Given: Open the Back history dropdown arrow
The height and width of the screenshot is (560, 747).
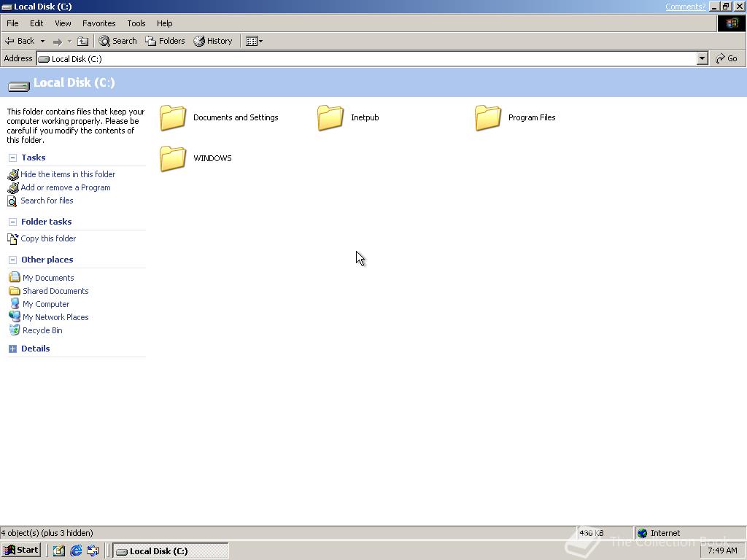Looking at the screenshot, I should tap(42, 41).
